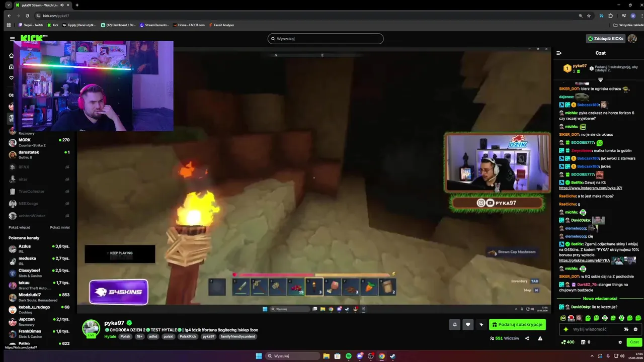Open Steam from the taskbar
The width and height of the screenshot is (644, 362).
coord(392,356)
